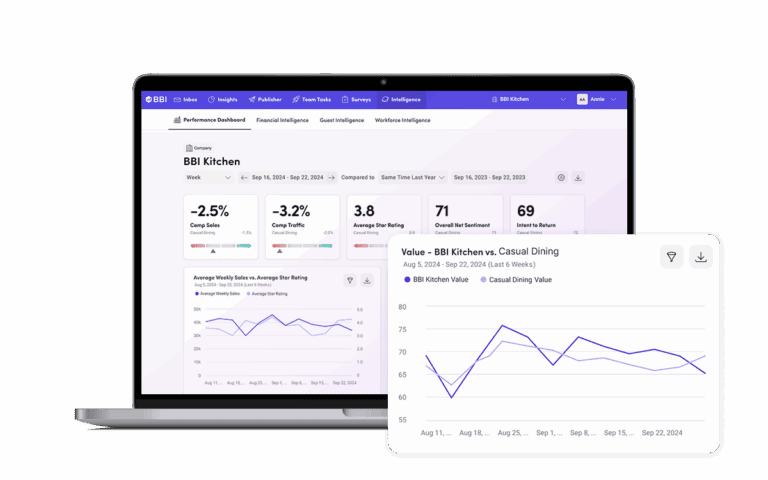Switch to the Workforce Intelligence tab
This screenshot has width=768, height=480.
tap(403, 120)
